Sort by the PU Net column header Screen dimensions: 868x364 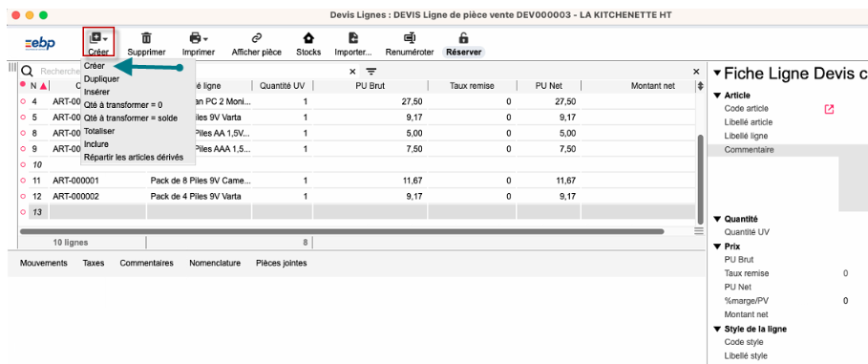(x=549, y=86)
